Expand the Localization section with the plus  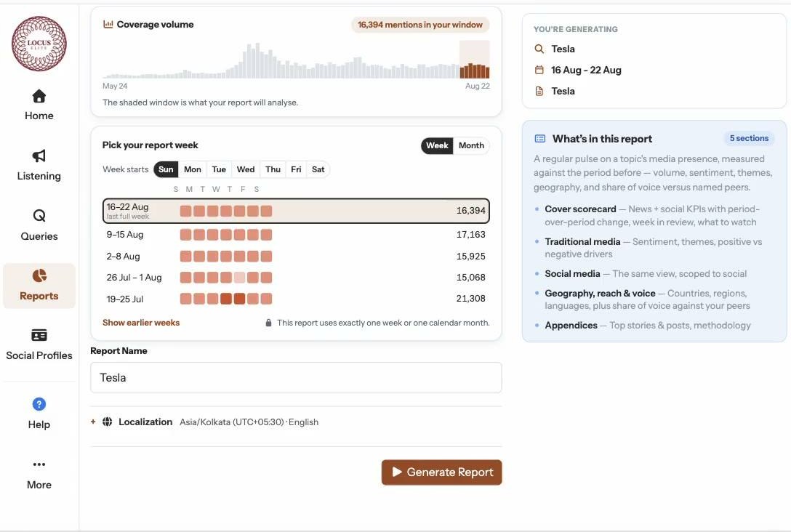[x=93, y=422]
